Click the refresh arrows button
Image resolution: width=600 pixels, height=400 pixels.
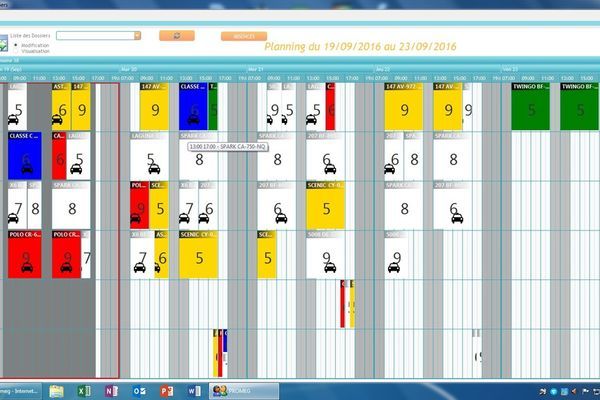[x=176, y=35]
